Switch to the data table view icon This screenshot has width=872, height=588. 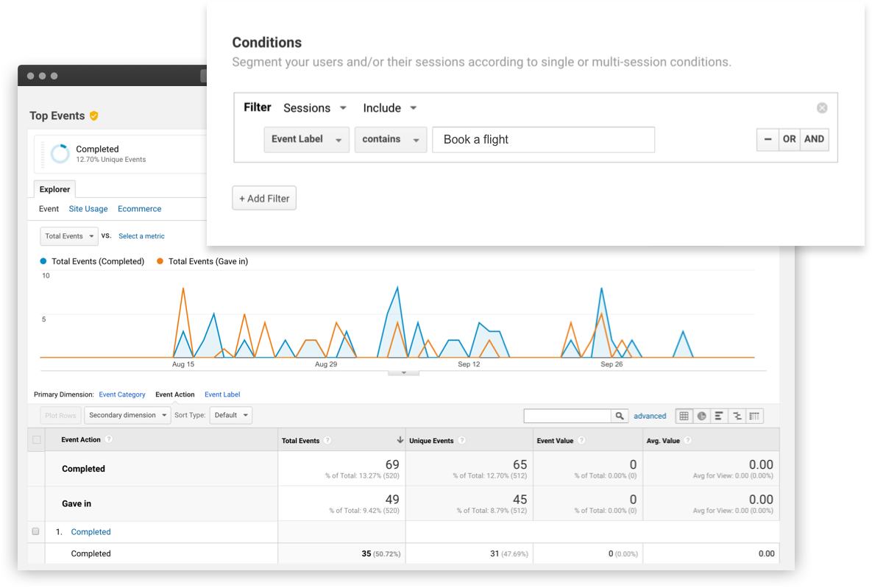(684, 416)
